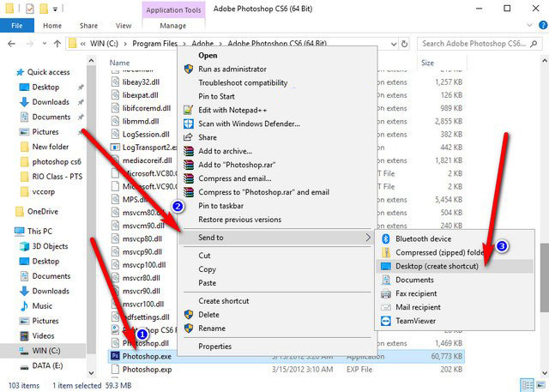Screen dimensions: 549x392
Task: Click the file list vertical scrollbar
Action: pyautogui.click(x=545, y=276)
